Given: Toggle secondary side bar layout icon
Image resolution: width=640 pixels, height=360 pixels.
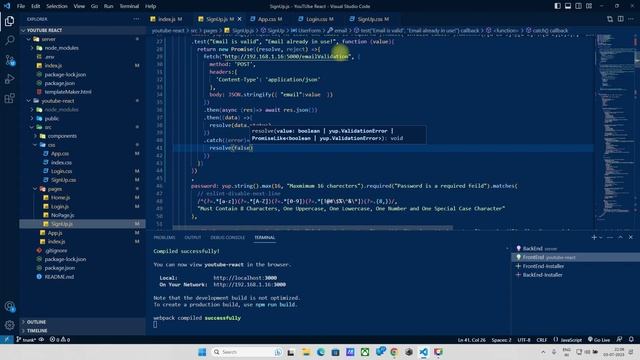Looking at the screenshot, I should (x=578, y=6).
